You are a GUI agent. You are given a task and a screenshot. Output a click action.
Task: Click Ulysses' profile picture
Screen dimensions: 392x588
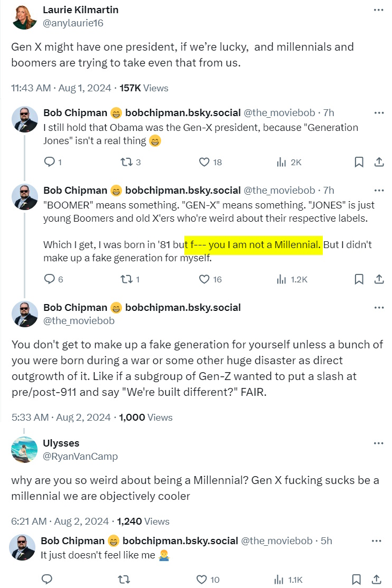click(x=24, y=449)
